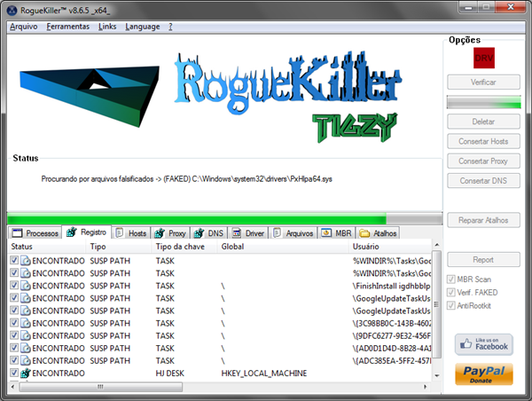Switch to the Hosts tab
The width and height of the screenshot is (532, 401).
pos(131,233)
